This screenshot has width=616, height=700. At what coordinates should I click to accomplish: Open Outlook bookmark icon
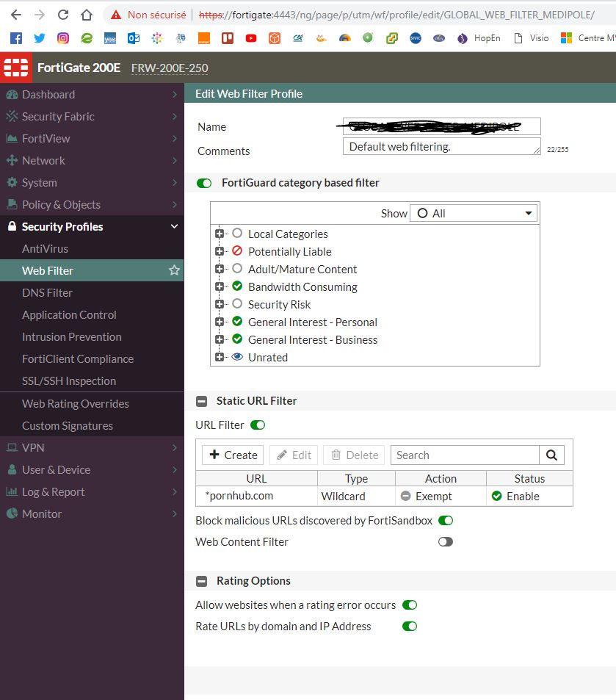(134, 38)
